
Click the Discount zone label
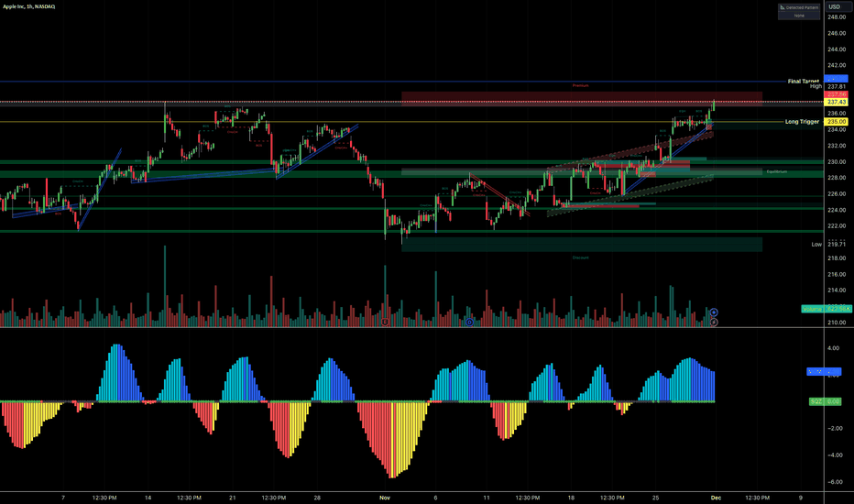[581, 257]
